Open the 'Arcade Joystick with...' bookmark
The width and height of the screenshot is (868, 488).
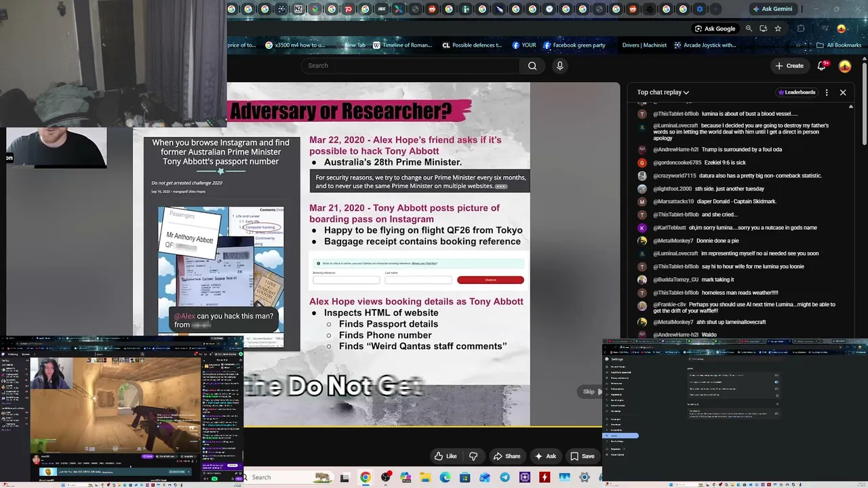(x=705, y=45)
